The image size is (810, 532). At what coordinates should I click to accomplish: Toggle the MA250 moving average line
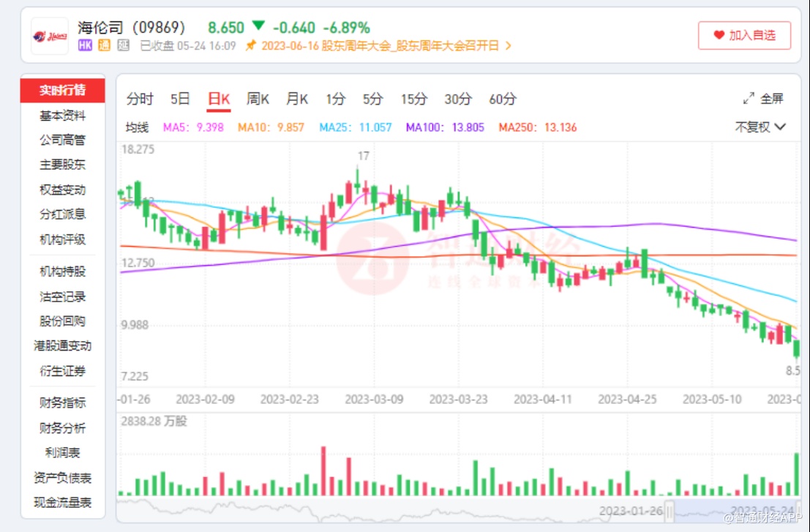(x=537, y=127)
